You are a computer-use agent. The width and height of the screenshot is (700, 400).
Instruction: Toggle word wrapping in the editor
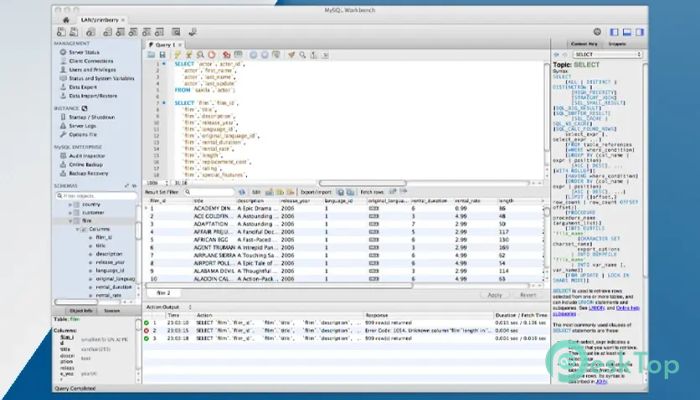click(x=325, y=55)
